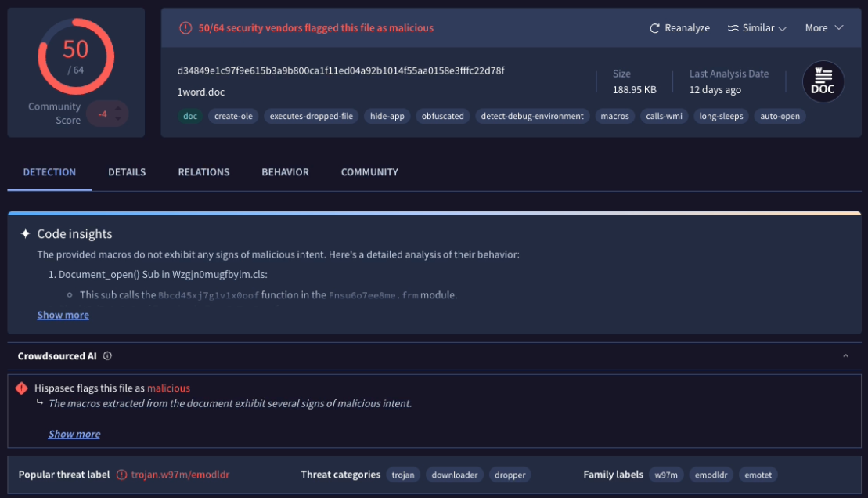868x498 pixels.
Task: Expand Code insights with Show more
Action: point(63,315)
